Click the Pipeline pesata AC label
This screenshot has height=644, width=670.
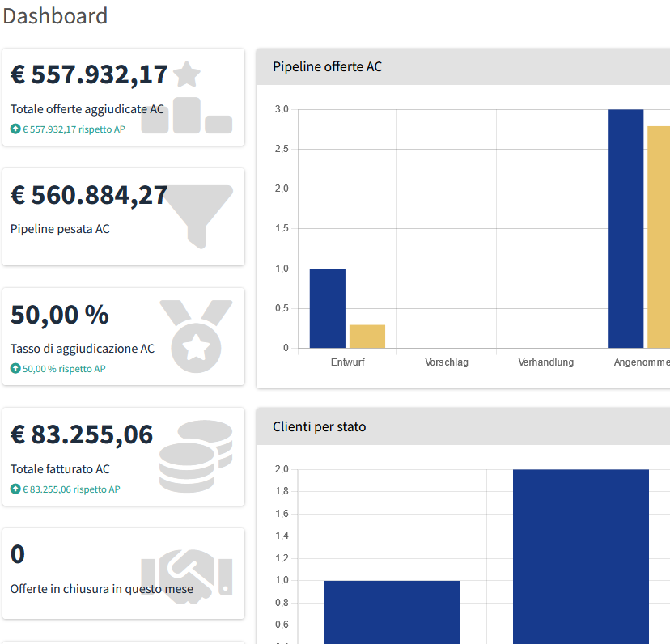coord(60,229)
